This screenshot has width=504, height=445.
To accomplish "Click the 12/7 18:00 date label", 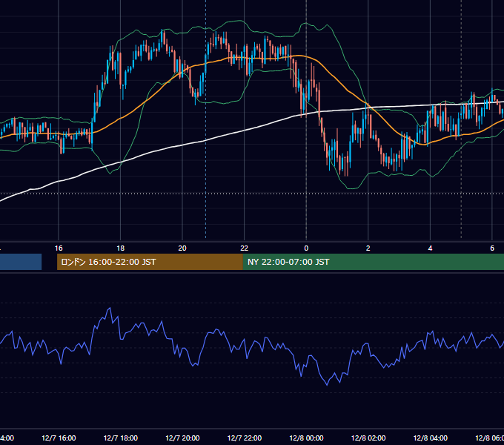I will pos(121,438).
